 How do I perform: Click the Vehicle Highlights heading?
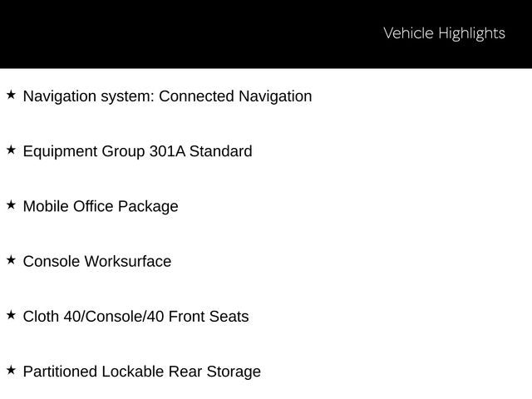[444, 33]
